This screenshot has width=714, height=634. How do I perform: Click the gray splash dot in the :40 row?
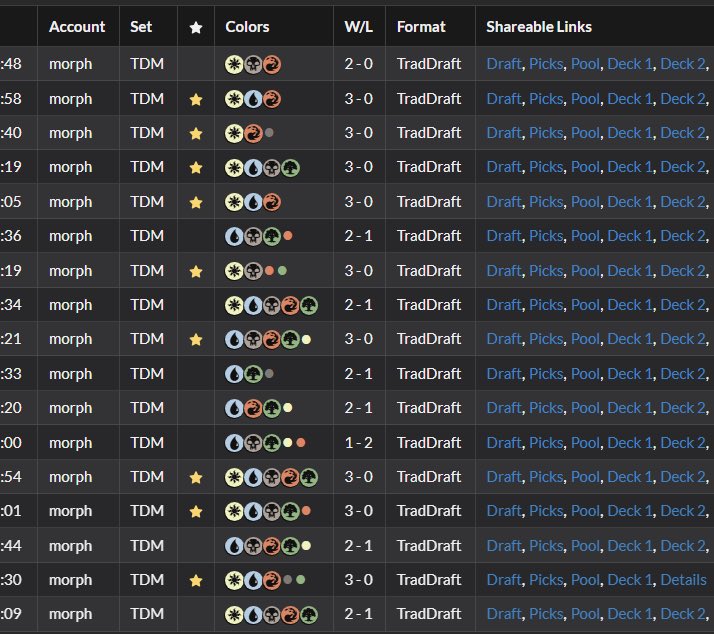(269, 133)
